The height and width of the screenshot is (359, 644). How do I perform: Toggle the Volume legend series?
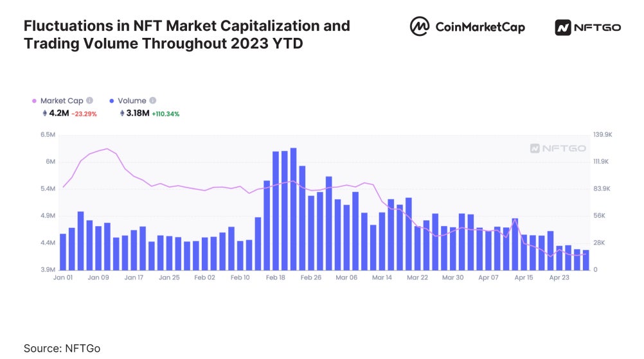pos(132,101)
